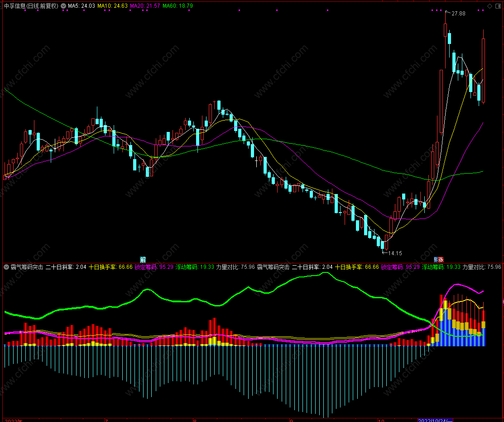The image size is (504, 422).
Task: Open the dropdown arrow beside 中孚信息 title
Action: point(63,6)
